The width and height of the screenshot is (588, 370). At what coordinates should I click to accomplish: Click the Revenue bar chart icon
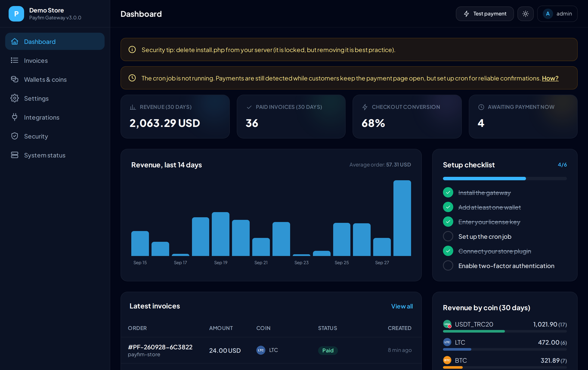click(x=133, y=107)
